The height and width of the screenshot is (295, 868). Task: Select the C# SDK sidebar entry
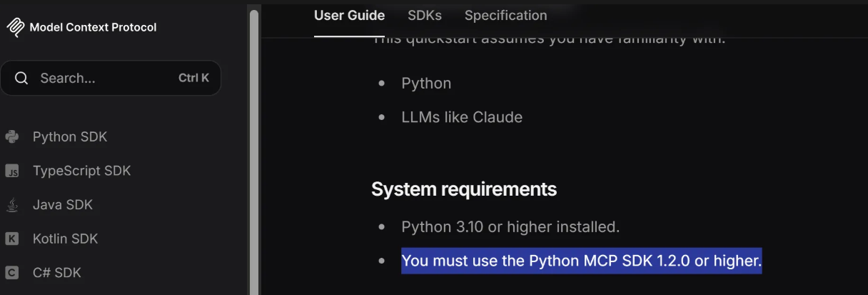[56, 273]
